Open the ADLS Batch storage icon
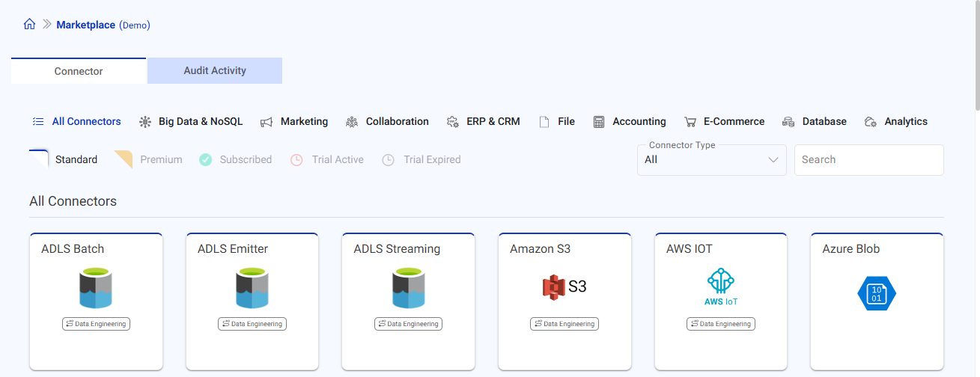 tap(95, 289)
